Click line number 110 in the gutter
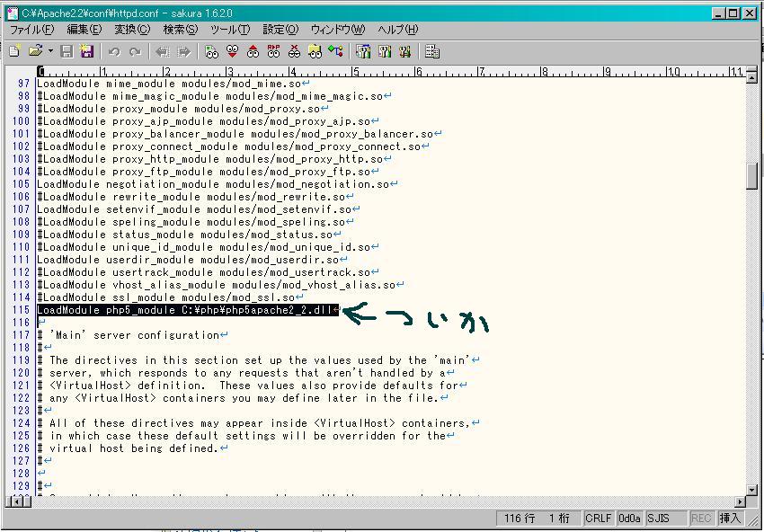The image size is (764, 532). (21, 247)
